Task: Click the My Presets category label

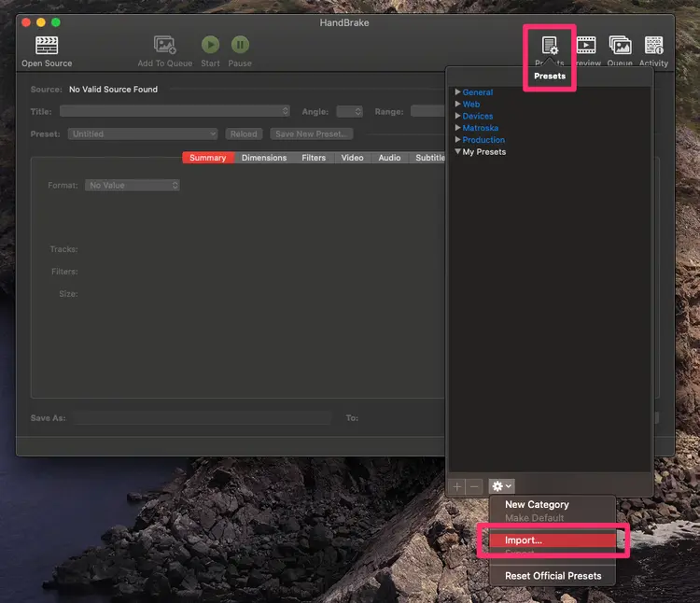Action: coord(483,152)
